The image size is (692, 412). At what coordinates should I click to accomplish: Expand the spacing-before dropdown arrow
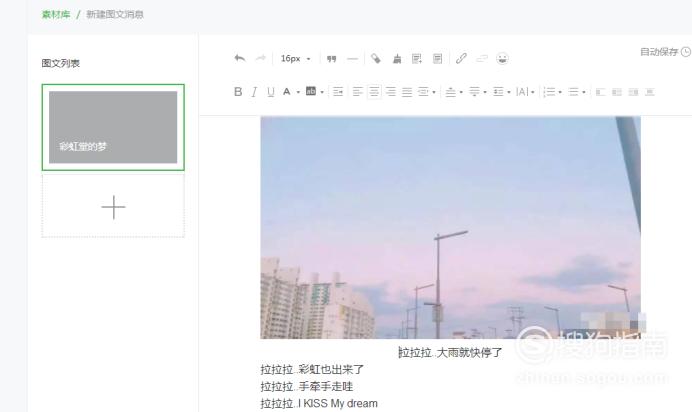coord(461,92)
